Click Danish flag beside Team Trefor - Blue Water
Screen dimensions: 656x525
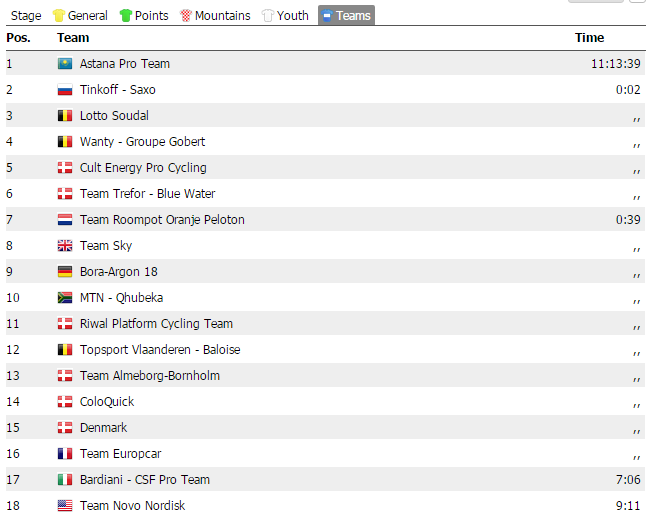(65, 194)
